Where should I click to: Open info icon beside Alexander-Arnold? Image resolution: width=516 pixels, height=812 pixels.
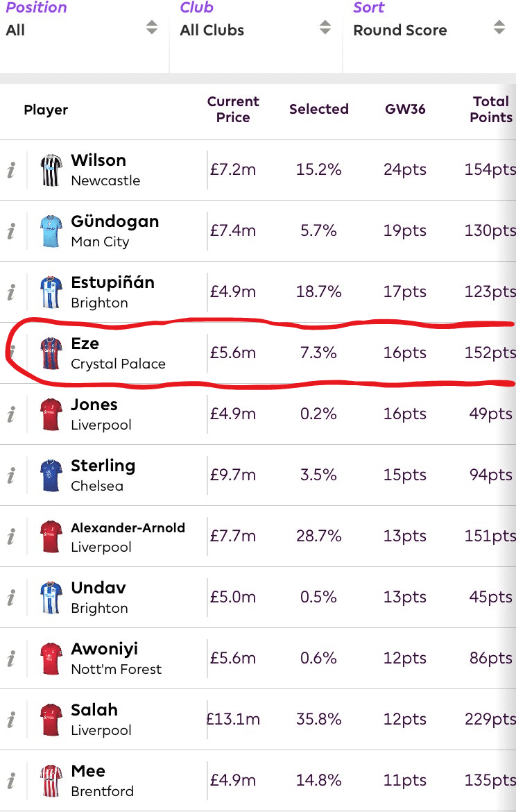pyautogui.click(x=11, y=536)
